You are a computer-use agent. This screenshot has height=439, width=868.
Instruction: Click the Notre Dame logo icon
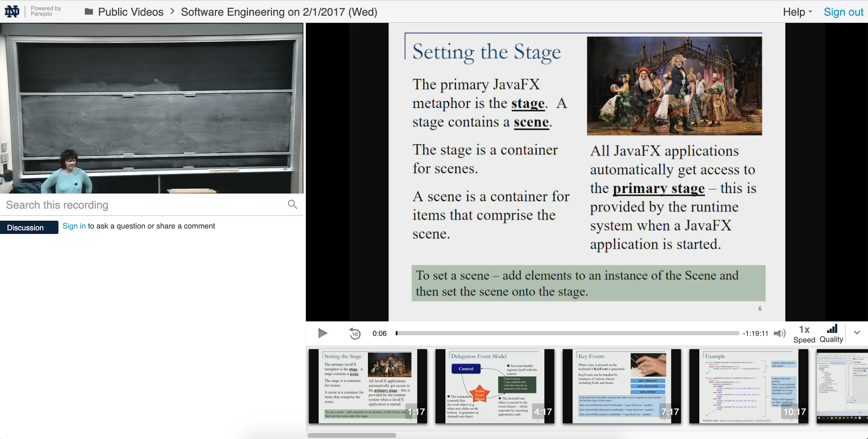[12, 11]
